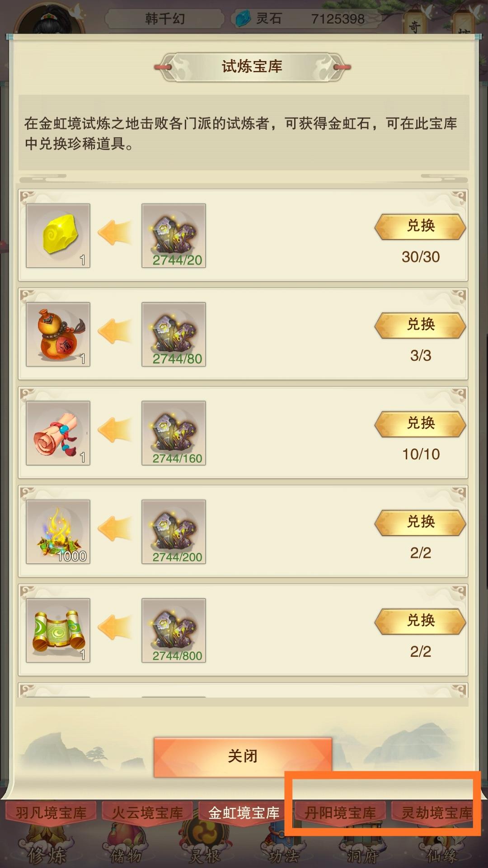The width and height of the screenshot is (488, 868).
Task: Exchange the red gourd with 3/3 remaining
Action: tap(420, 325)
